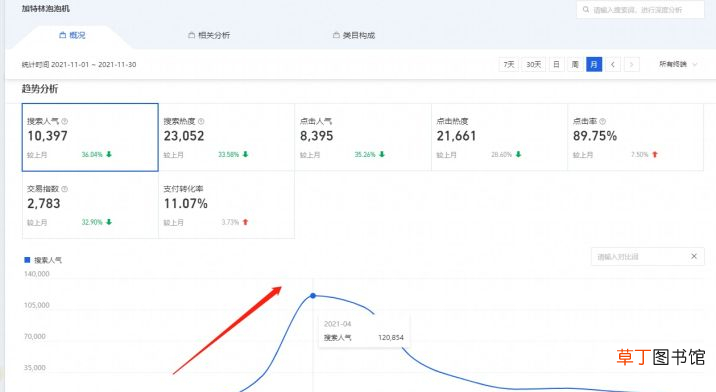Screen dimensions: 716x392
Task: Go to previous period with left arrow
Action: pos(613,64)
